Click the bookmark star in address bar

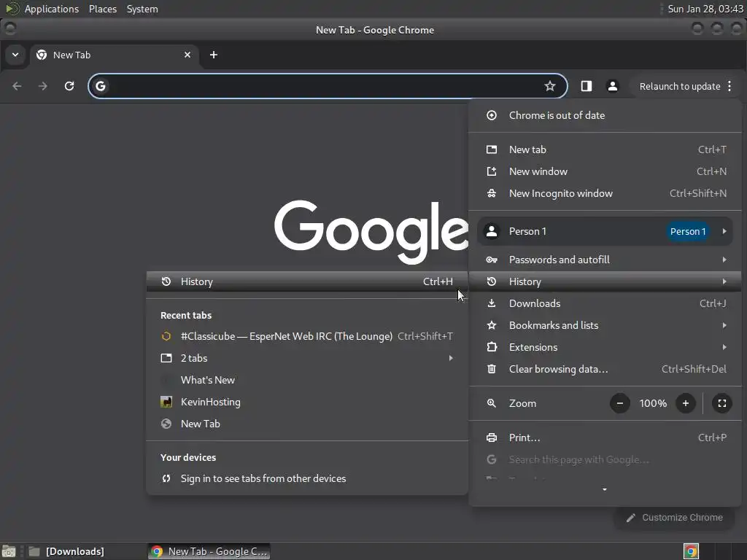550,86
